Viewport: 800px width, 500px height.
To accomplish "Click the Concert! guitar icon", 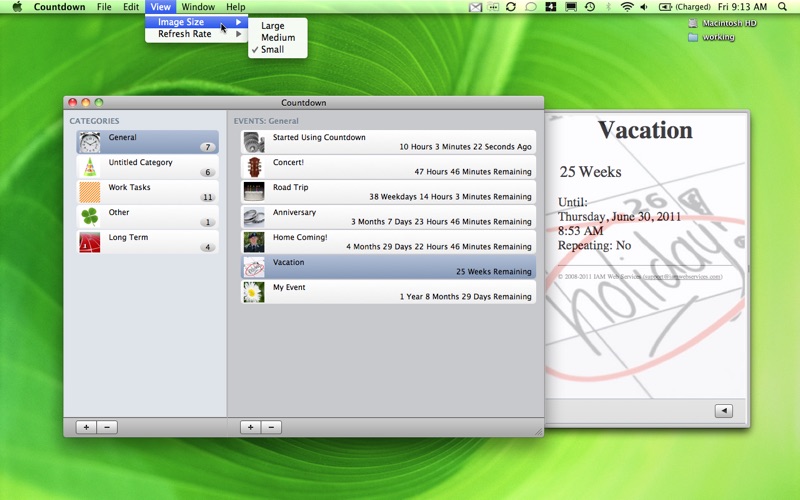I will click(254, 167).
